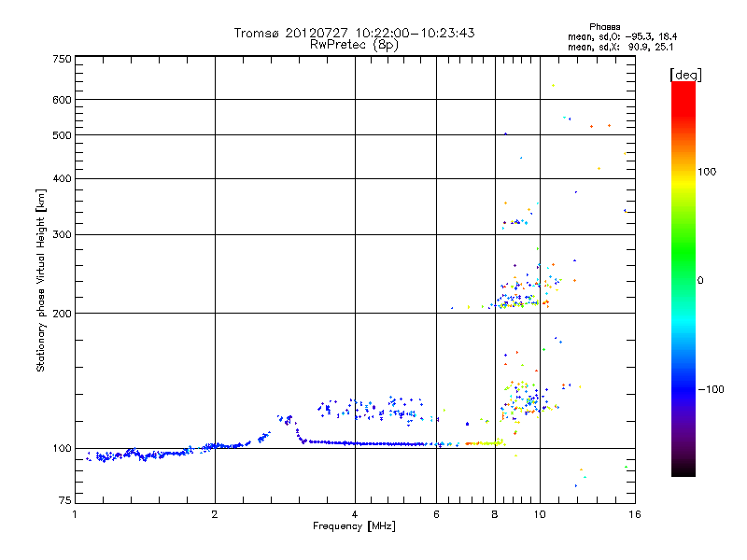
Task: Click the plot title "Tromsø 20120727 10:22:00-10:23:43"
Action: (x=354, y=33)
